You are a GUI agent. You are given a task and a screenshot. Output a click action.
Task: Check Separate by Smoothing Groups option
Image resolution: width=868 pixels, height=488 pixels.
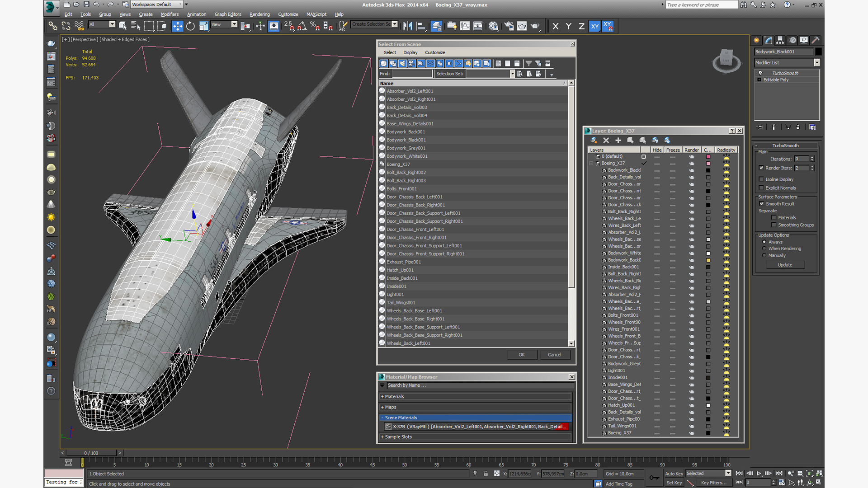774,225
